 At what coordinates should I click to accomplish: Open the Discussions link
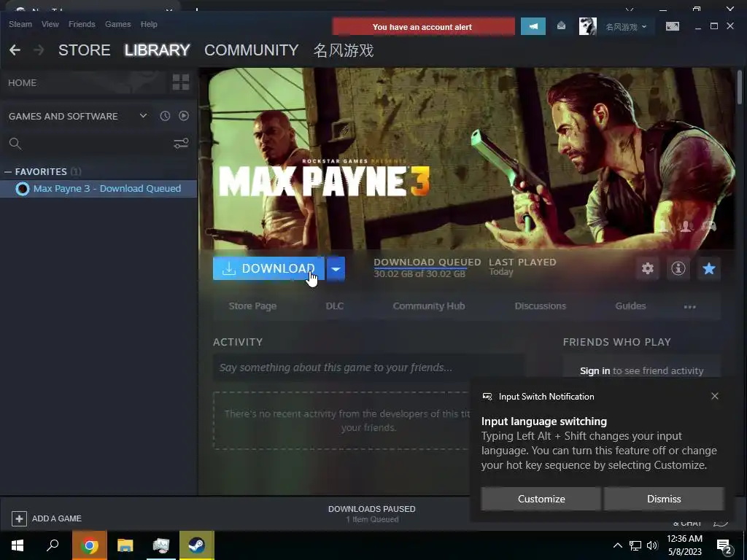[541, 306]
